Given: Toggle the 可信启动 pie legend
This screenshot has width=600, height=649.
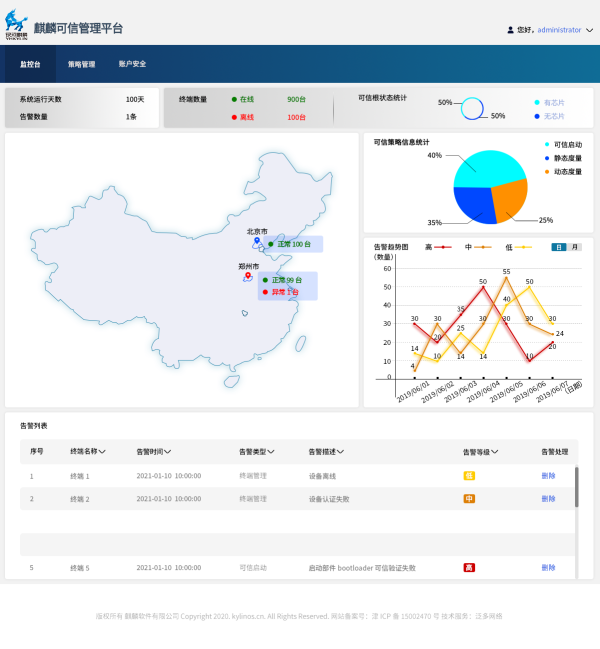Looking at the screenshot, I should [563, 144].
